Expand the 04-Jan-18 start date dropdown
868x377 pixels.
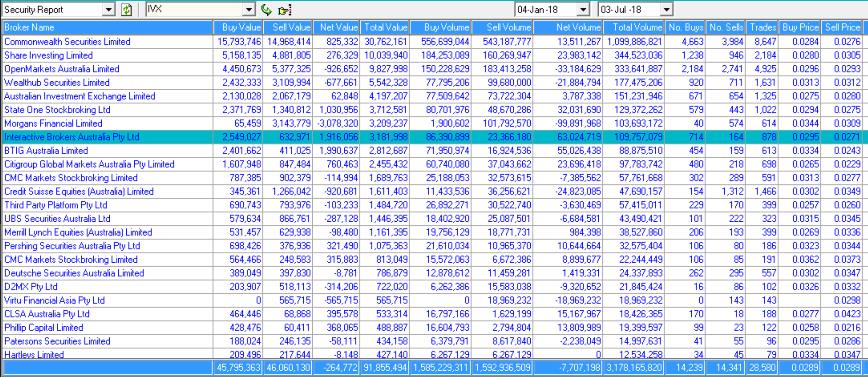pos(583,10)
